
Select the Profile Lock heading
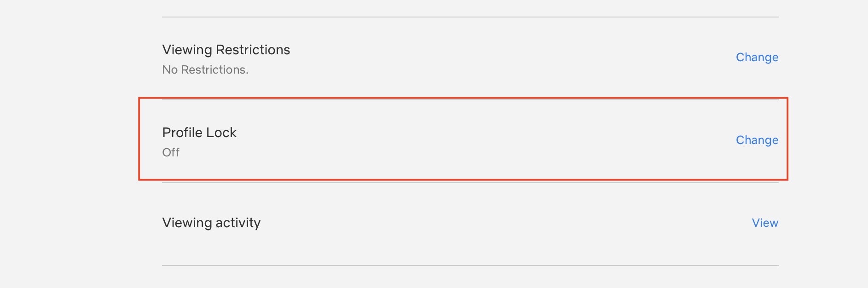(199, 132)
